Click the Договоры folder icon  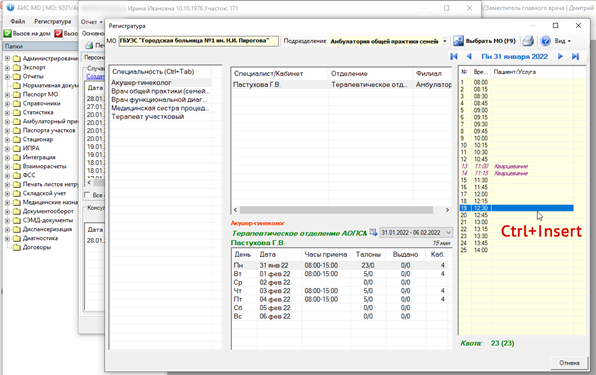coord(17,247)
